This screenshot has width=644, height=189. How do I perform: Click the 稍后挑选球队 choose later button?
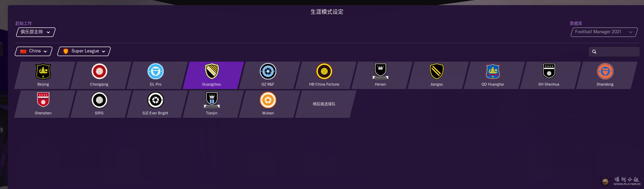click(x=324, y=104)
